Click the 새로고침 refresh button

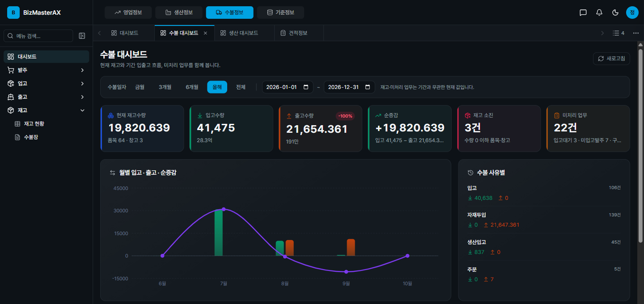click(x=611, y=59)
